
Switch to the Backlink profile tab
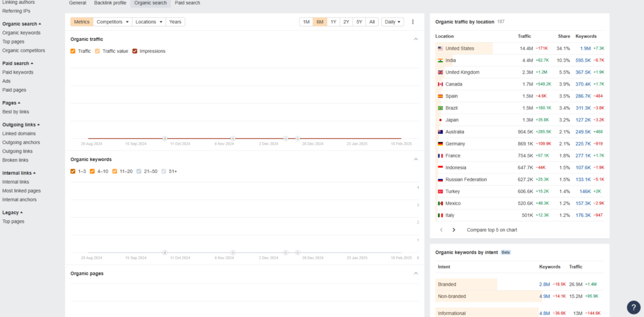tap(110, 3)
